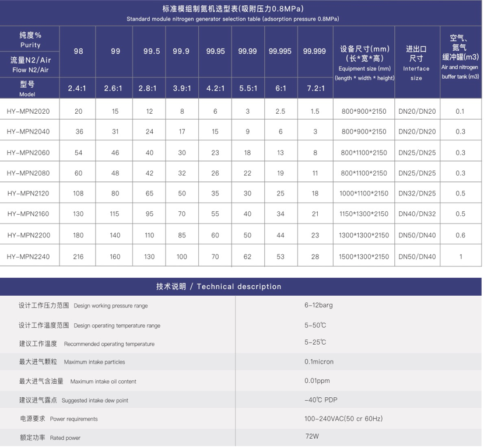Select the 99.5 purity column header

pos(152,51)
